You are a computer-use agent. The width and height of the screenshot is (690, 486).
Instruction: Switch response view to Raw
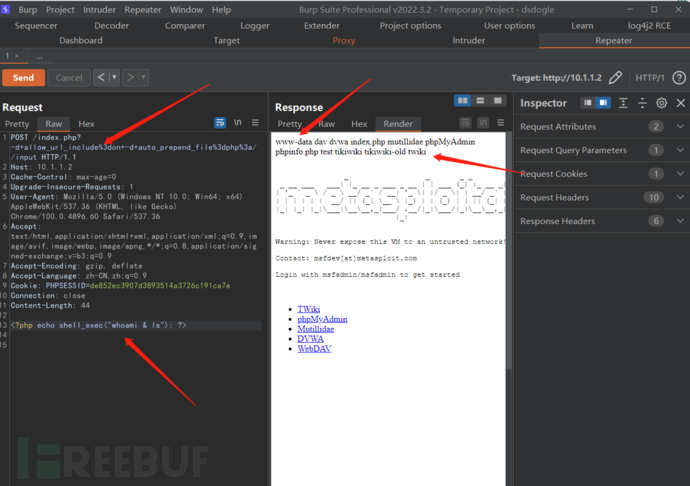coord(327,124)
